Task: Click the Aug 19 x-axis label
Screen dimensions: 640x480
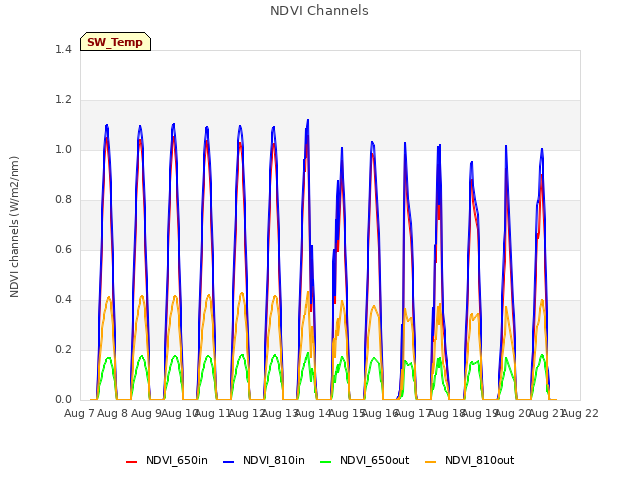Action: click(480, 413)
